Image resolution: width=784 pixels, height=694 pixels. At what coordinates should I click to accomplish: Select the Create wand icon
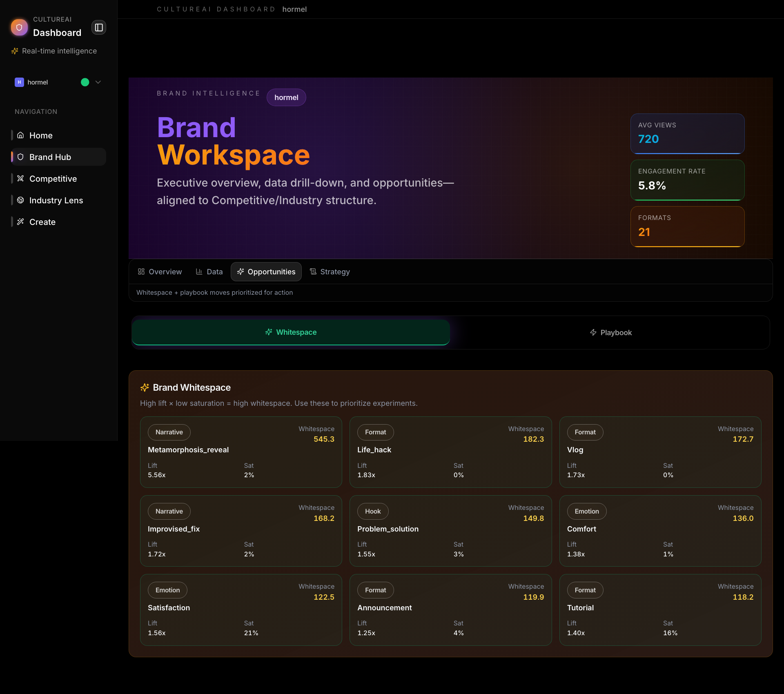click(x=20, y=222)
